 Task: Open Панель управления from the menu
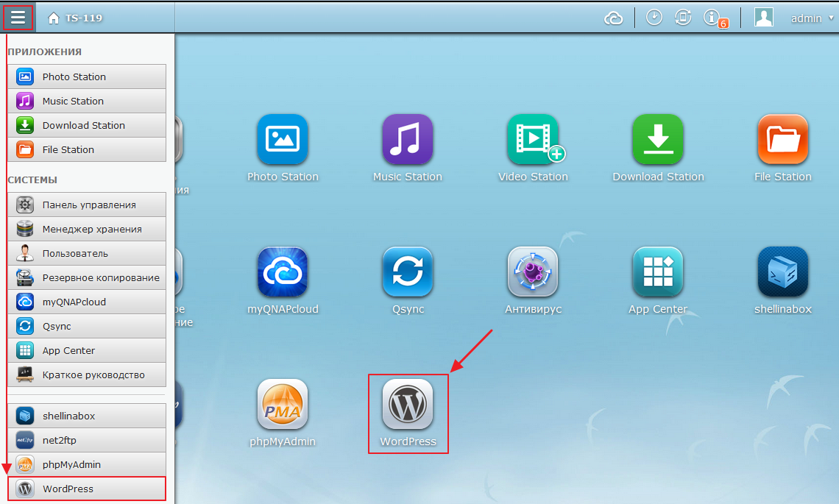pyautogui.click(x=87, y=205)
